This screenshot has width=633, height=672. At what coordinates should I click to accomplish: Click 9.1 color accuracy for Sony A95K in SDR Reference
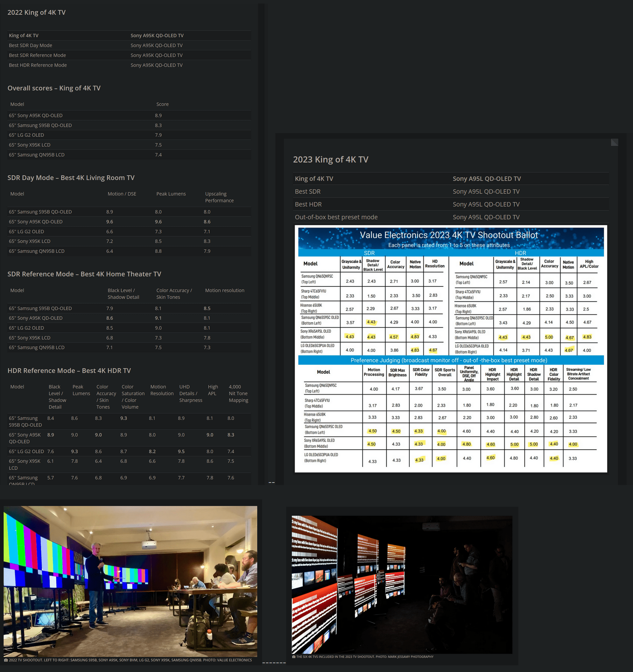159,318
